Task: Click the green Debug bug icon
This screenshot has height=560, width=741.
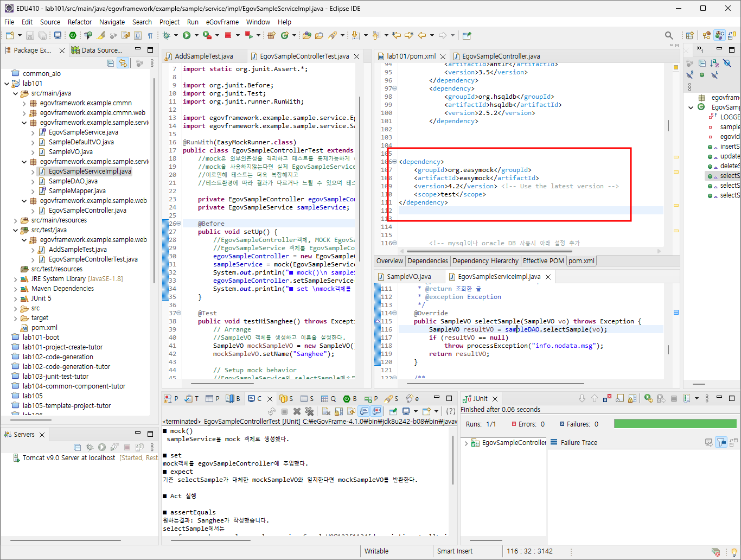Action: (x=167, y=35)
